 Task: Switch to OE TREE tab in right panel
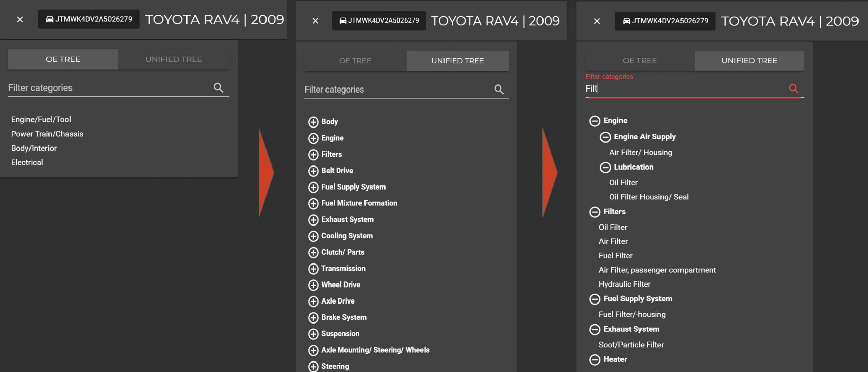[640, 60]
